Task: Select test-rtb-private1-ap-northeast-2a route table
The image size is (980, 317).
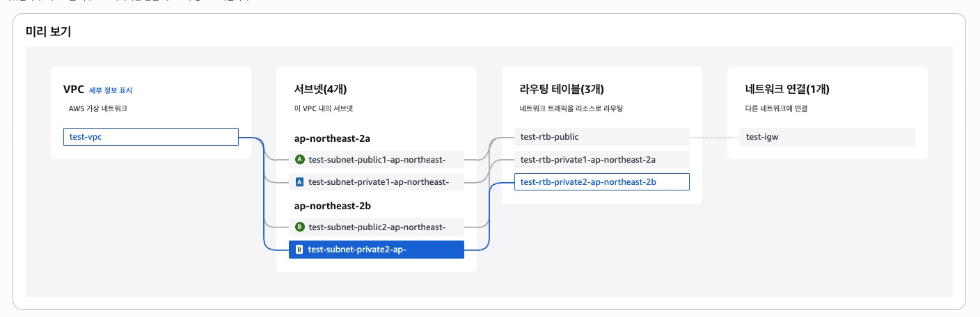Action: click(x=602, y=160)
